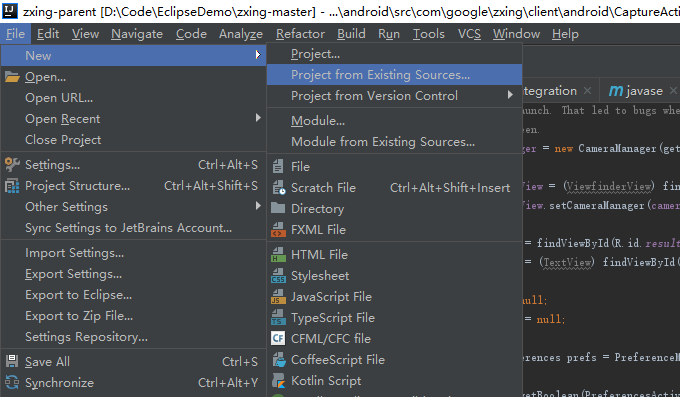Choose Project... in New submenu
680x397 pixels.
pos(395,54)
